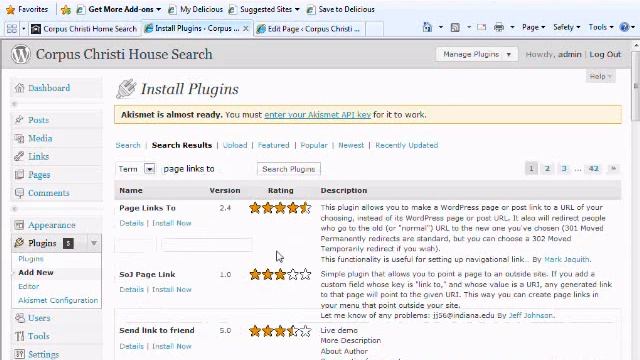Expand the Manage Plugins dropdown arrow

[509, 54]
